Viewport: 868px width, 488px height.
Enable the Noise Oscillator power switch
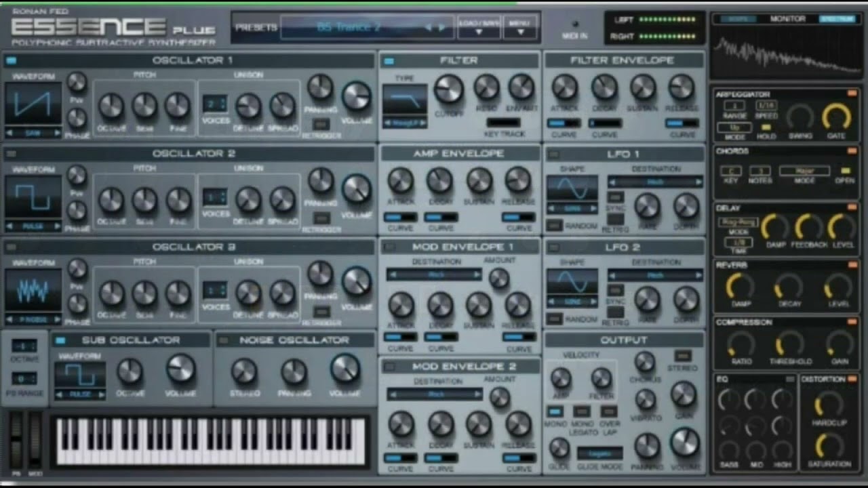click(222, 340)
